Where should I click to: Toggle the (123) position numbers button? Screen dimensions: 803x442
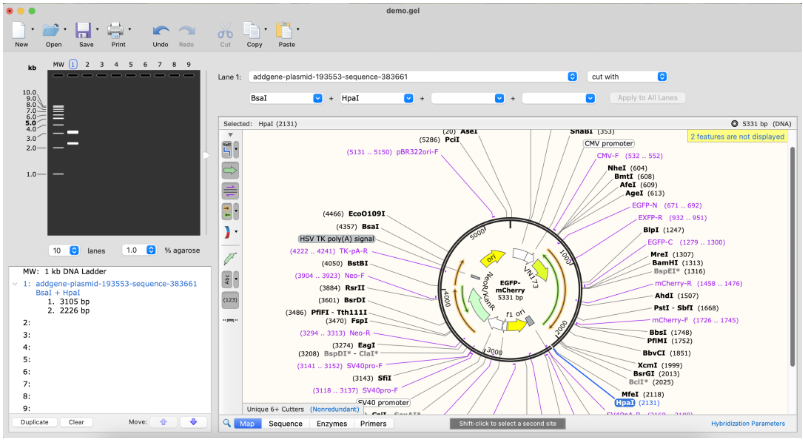click(x=230, y=300)
